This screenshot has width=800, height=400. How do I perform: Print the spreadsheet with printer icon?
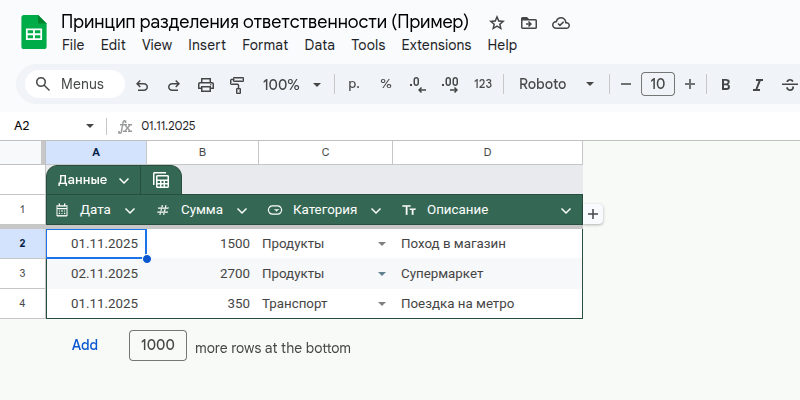[206, 85]
